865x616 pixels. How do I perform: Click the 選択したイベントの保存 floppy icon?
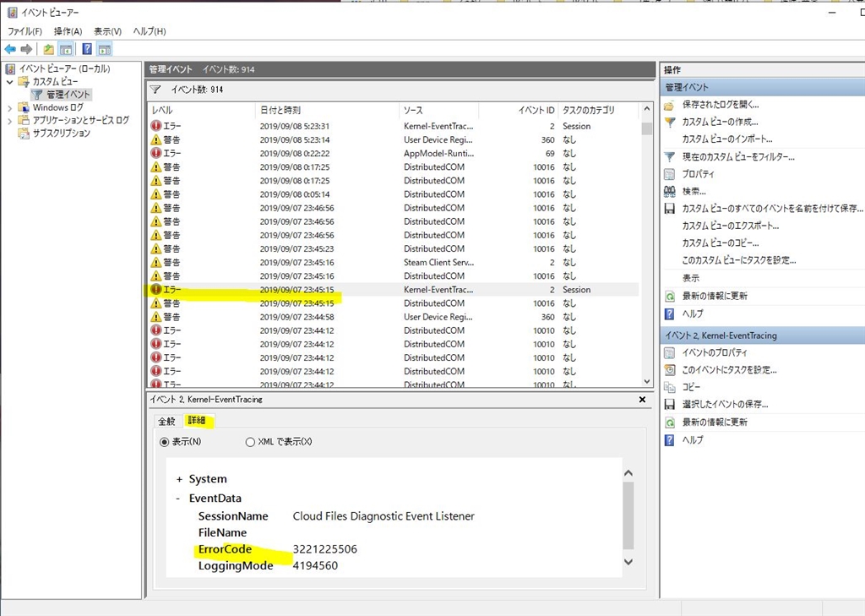669,405
